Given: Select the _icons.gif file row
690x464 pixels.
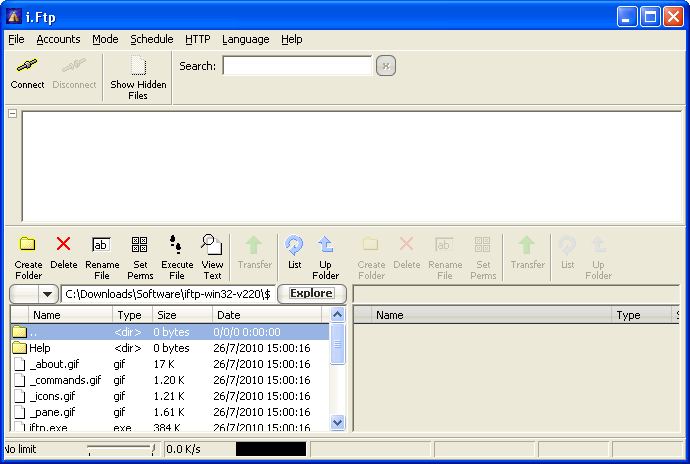Looking at the screenshot, I should [170, 396].
